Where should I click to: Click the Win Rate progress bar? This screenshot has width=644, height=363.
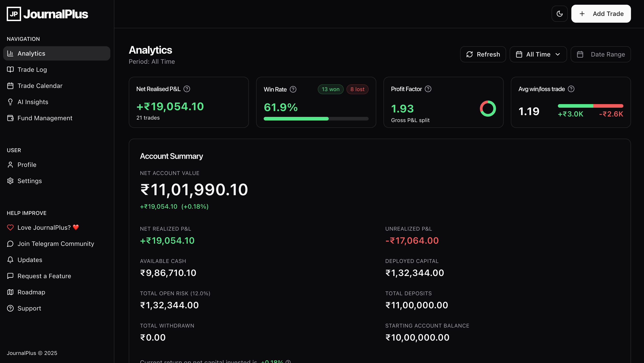[x=316, y=119]
